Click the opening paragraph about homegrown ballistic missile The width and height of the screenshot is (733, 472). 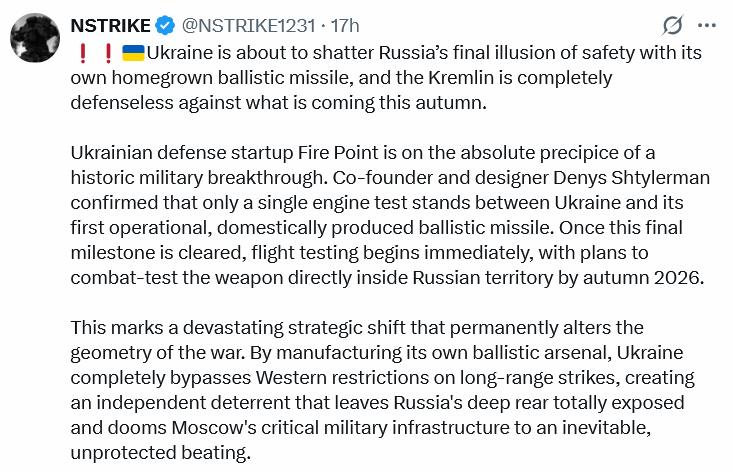click(x=386, y=78)
